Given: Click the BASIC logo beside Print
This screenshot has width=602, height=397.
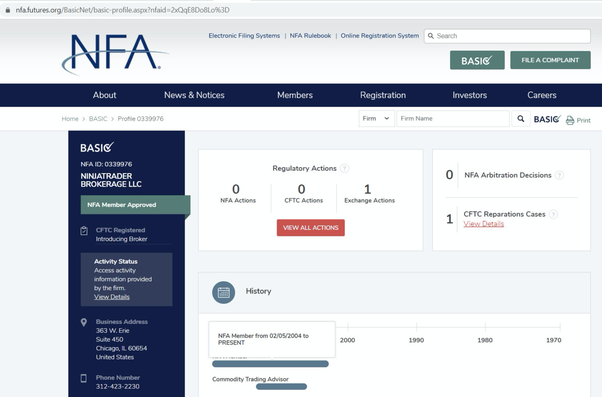Looking at the screenshot, I should pyautogui.click(x=547, y=119).
